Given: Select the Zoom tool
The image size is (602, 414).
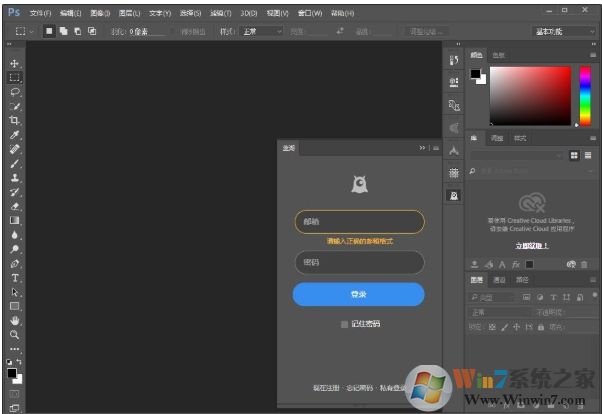Looking at the screenshot, I should [15, 335].
